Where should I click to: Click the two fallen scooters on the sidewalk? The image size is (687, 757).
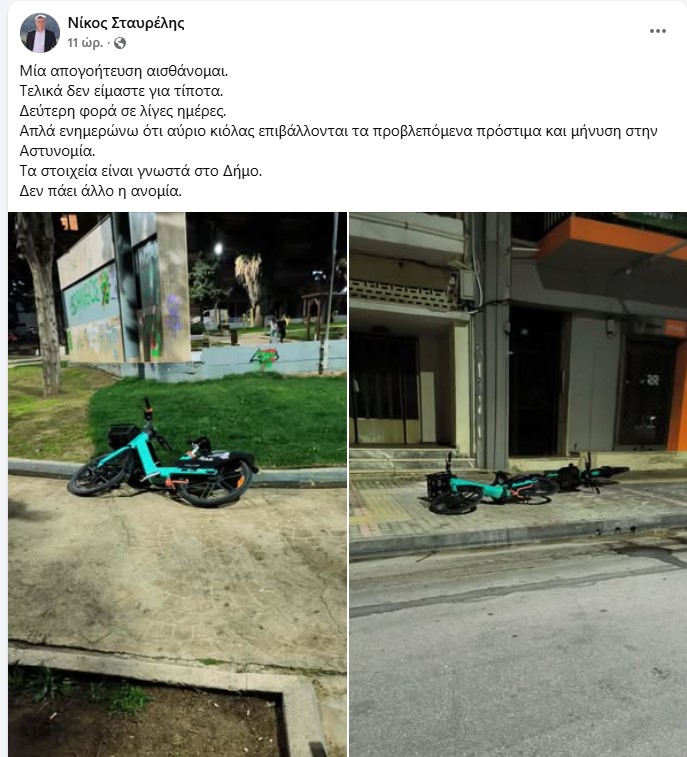click(x=526, y=484)
